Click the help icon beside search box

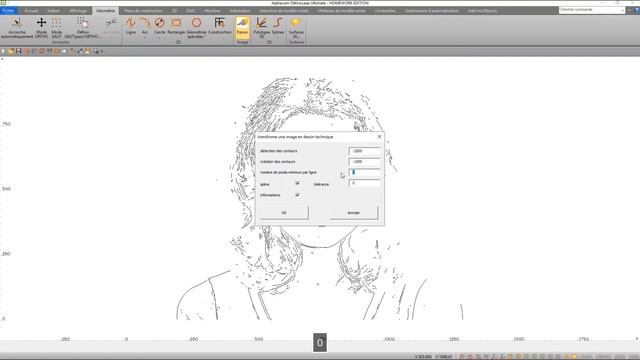[636, 10]
